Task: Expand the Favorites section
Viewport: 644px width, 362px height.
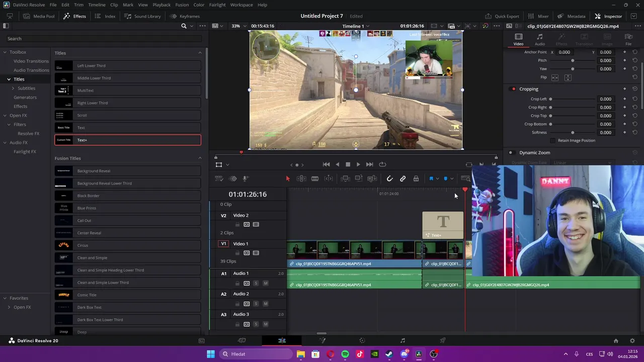Action: pos(5,298)
